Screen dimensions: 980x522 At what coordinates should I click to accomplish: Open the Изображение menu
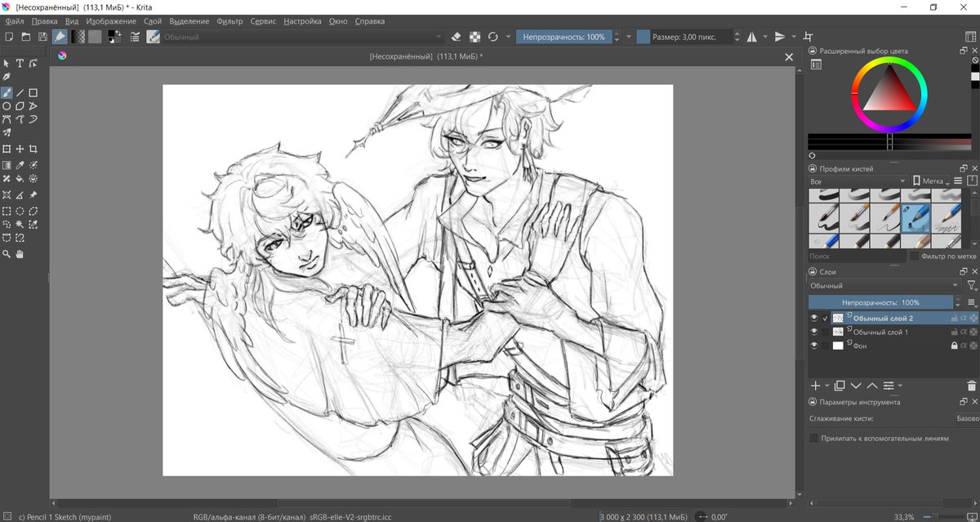click(111, 21)
